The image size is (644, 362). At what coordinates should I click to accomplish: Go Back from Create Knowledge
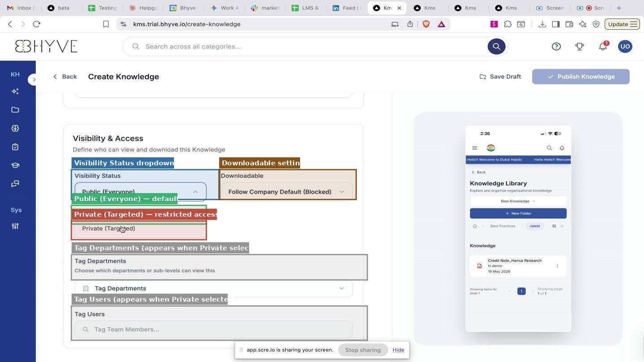[65, 76]
